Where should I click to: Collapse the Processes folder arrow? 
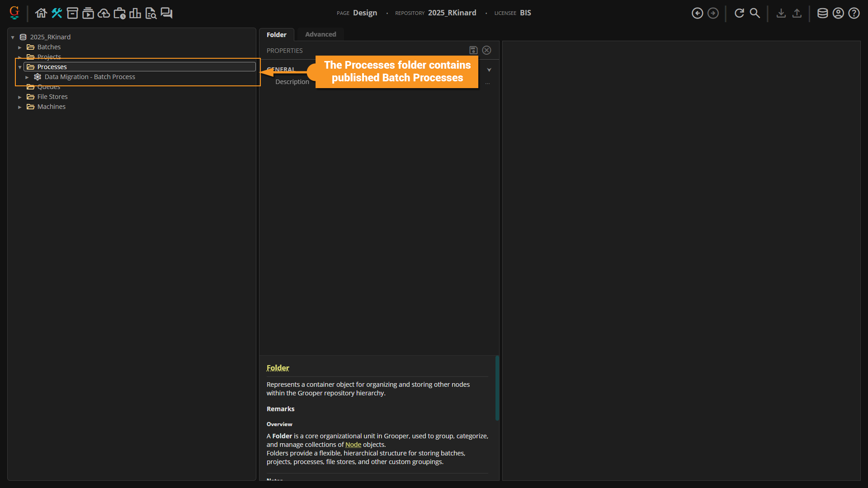(20, 67)
